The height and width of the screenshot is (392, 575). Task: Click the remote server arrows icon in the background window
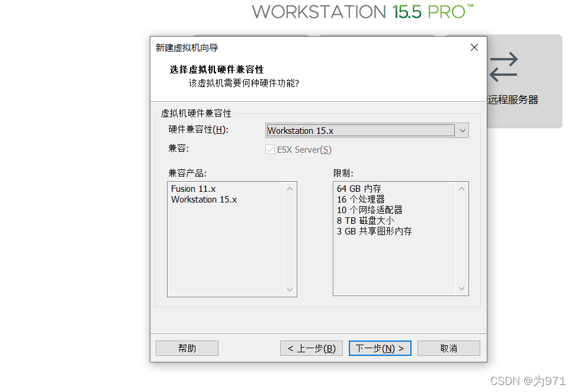504,67
